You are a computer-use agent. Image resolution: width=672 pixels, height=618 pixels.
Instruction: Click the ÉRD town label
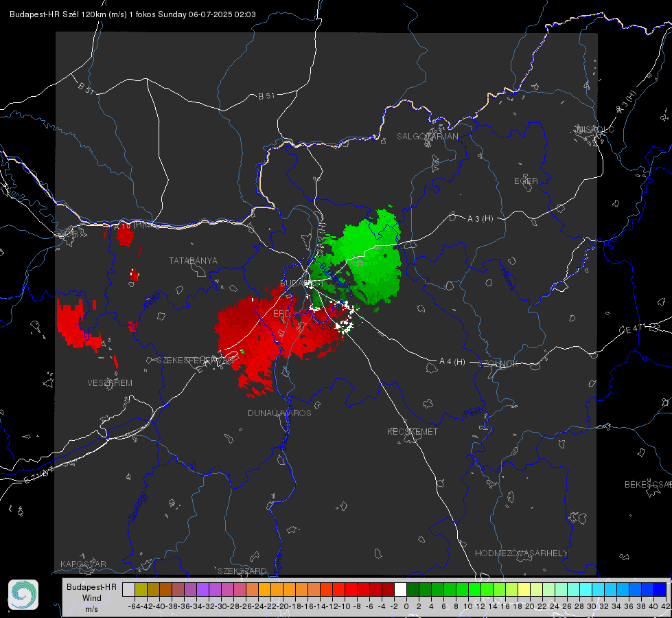tap(281, 314)
